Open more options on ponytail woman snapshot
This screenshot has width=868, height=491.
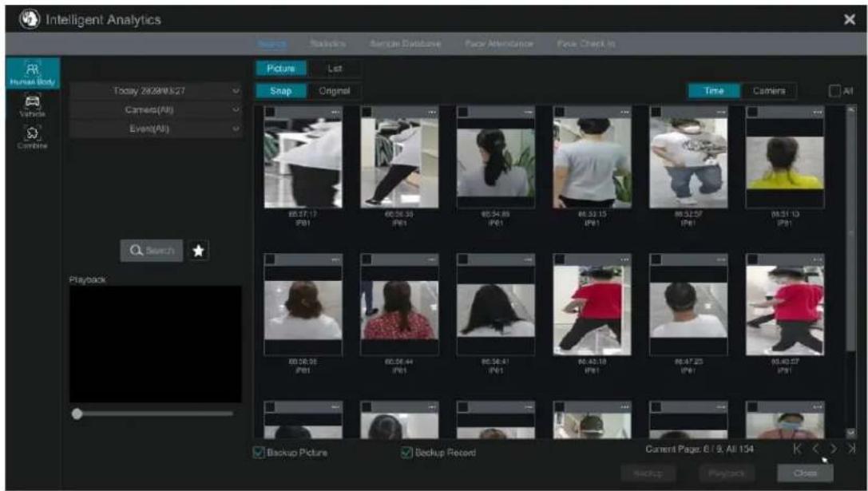pos(528,113)
